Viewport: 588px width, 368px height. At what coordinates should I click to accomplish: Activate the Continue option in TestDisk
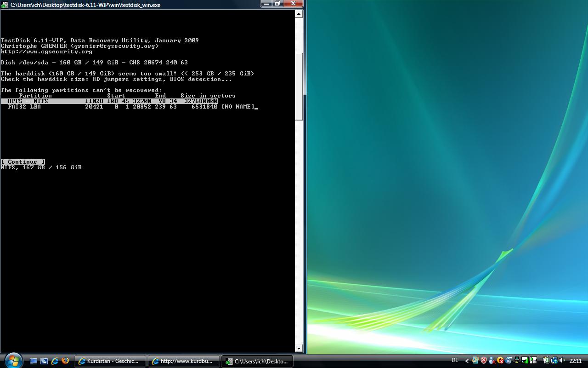pos(23,162)
